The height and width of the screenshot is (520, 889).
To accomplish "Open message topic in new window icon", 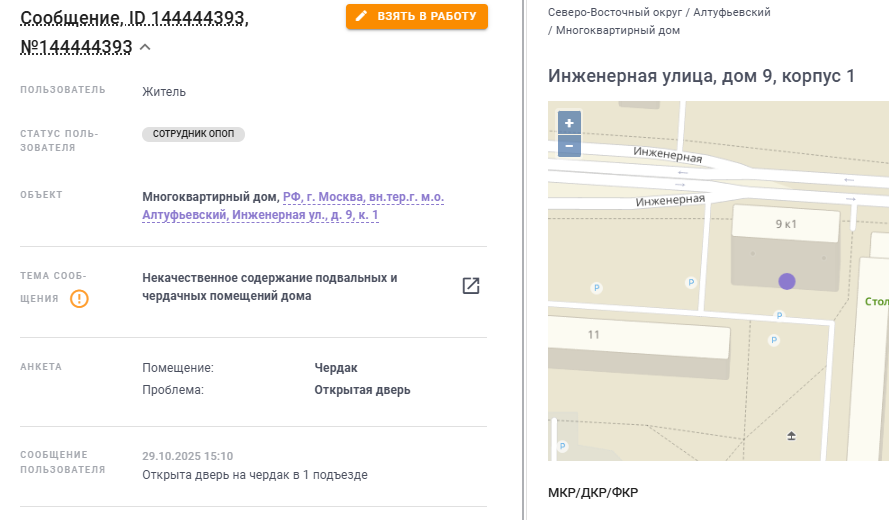I will point(471,286).
